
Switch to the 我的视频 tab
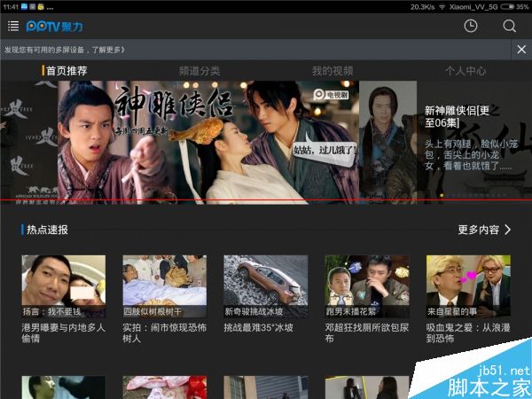click(332, 71)
